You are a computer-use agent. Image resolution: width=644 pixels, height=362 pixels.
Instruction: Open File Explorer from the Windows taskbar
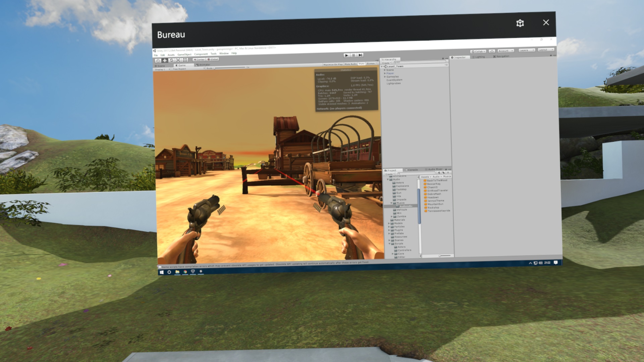[x=177, y=272]
